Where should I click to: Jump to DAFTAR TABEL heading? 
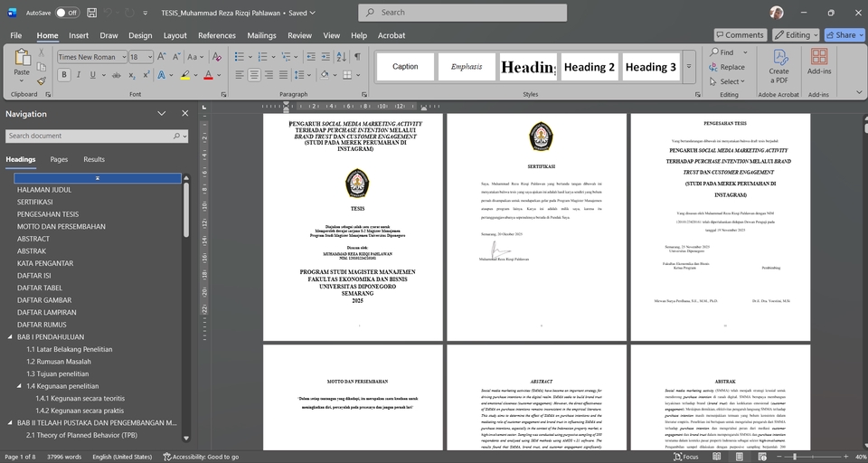[40, 288]
